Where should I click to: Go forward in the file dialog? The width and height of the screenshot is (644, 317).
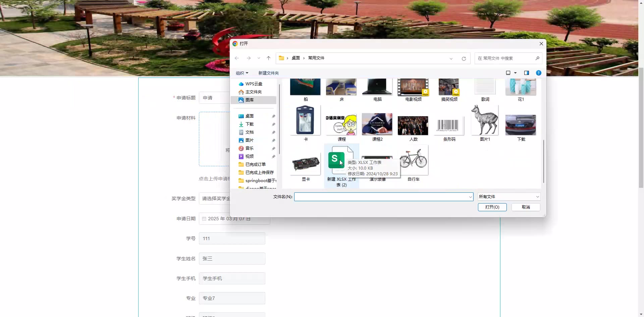click(249, 58)
